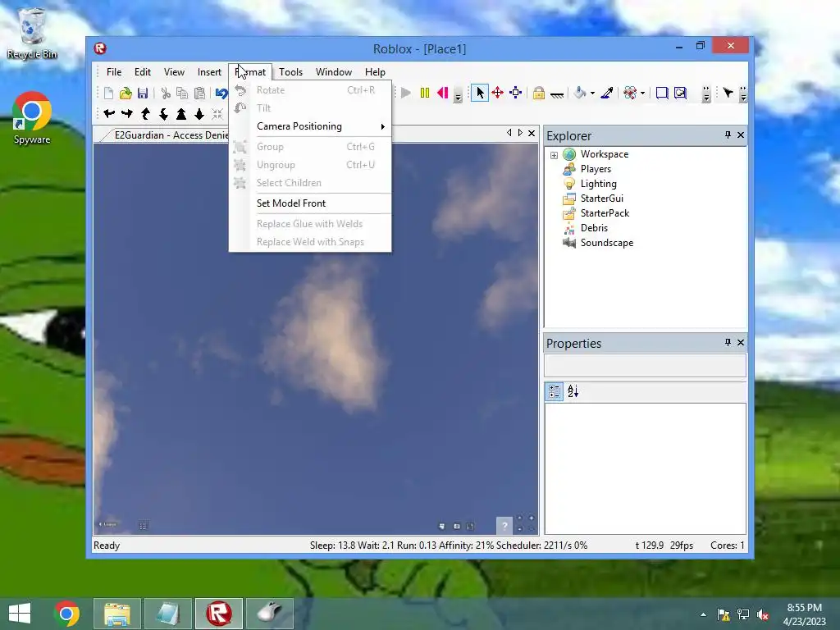
Task: Click the camera tilt down arrow
Action: click(163, 113)
